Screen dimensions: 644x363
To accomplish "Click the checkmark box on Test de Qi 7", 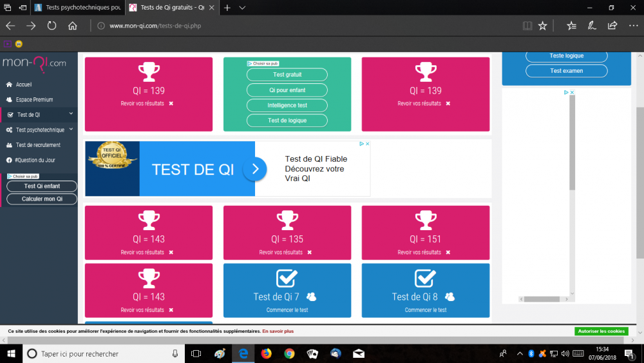I will (287, 278).
